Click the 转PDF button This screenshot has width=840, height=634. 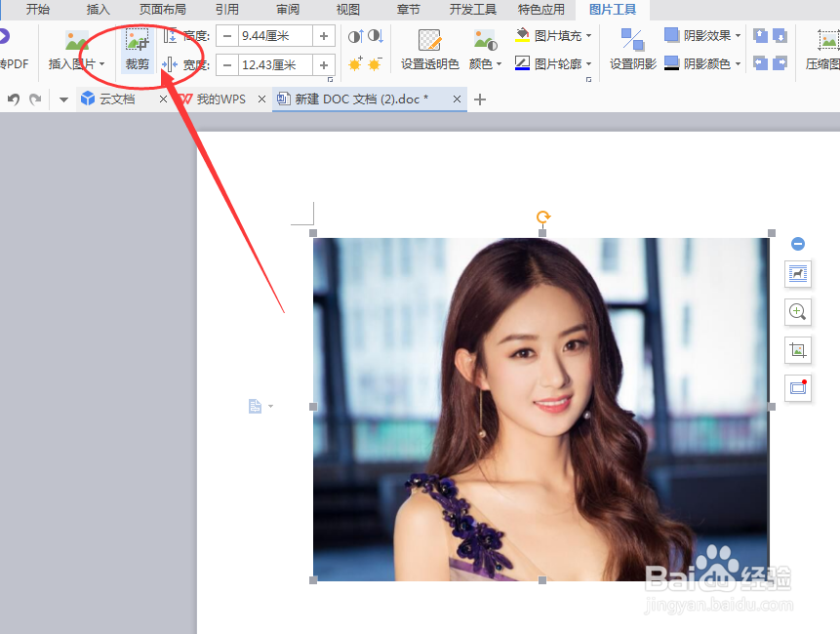coord(13,51)
